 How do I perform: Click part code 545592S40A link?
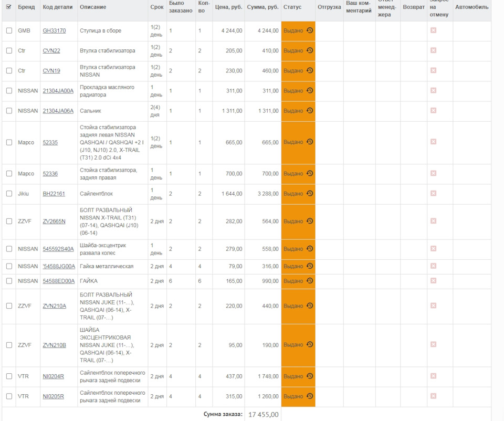[x=58, y=249]
